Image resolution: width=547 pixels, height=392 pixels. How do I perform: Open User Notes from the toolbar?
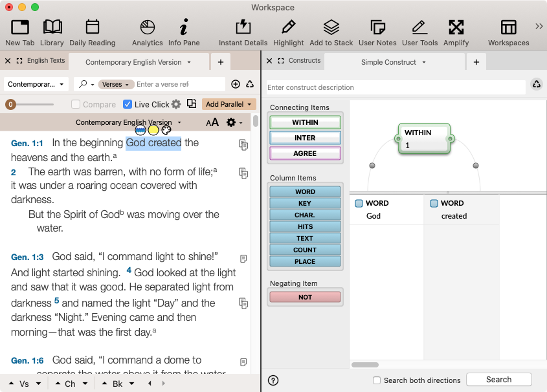click(x=377, y=32)
